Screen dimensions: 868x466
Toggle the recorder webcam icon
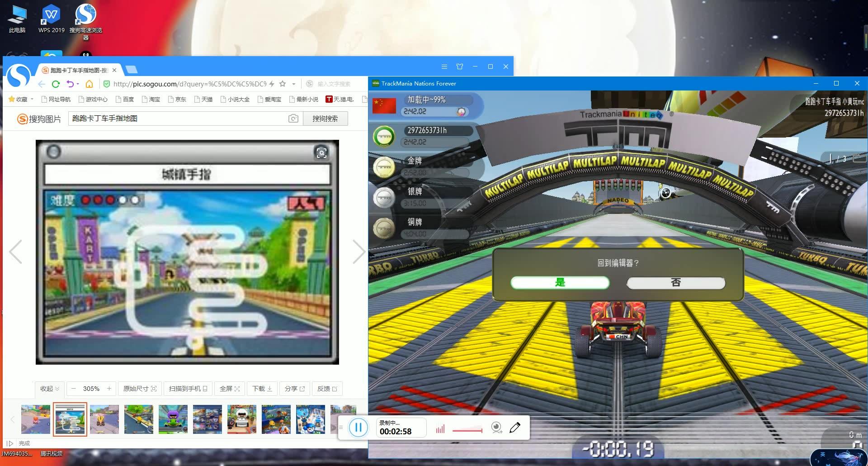point(497,428)
